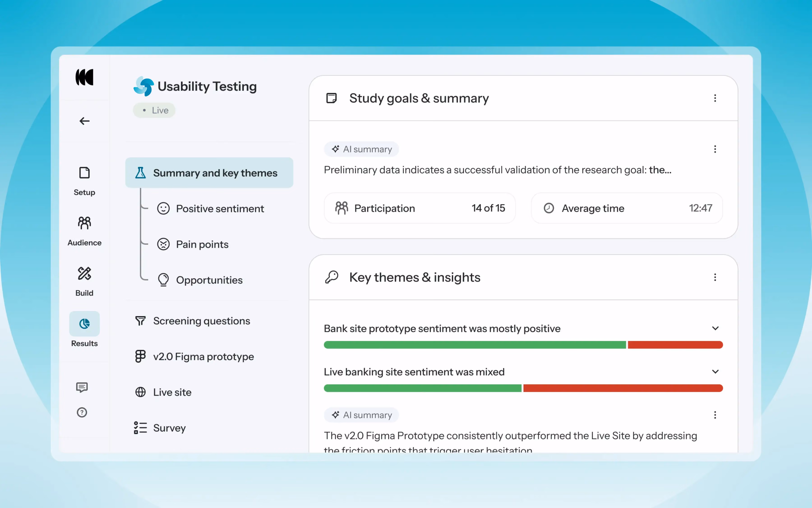
Task: Open options for the Figma prototype AI summary
Action: pyautogui.click(x=715, y=415)
